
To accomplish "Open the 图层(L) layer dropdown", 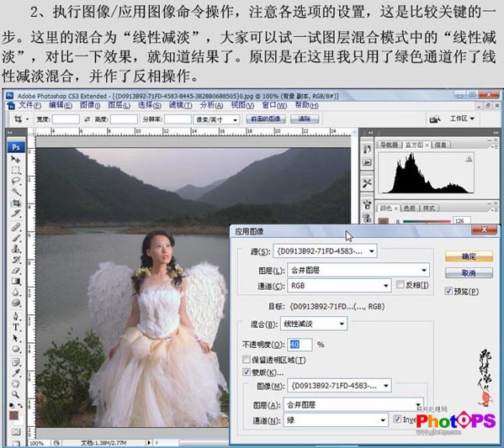I will pyautogui.click(x=358, y=271).
